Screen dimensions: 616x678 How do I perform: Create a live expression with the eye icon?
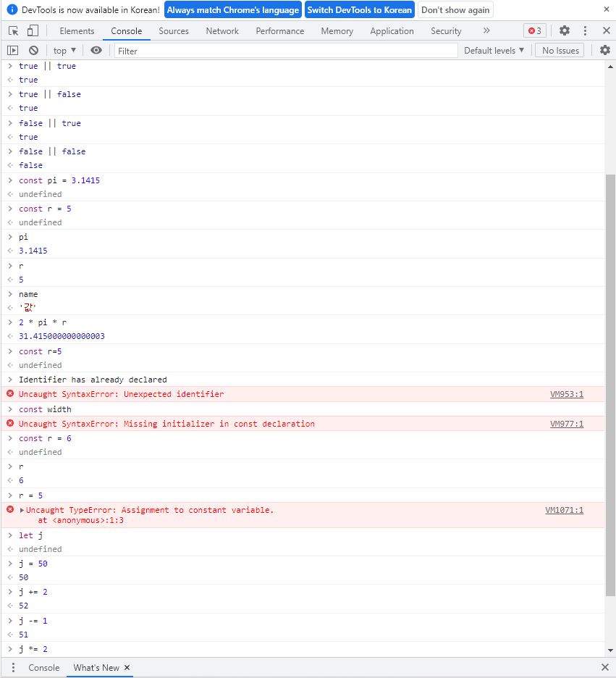[95, 50]
